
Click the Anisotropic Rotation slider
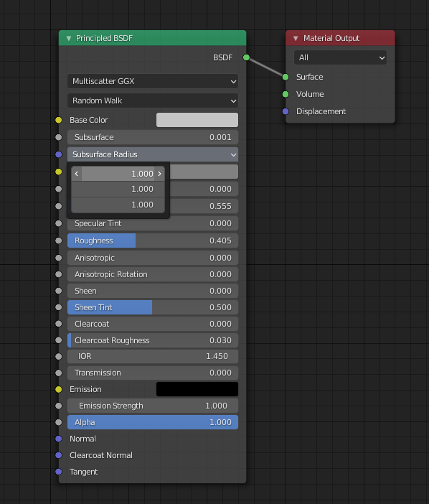pos(153,274)
